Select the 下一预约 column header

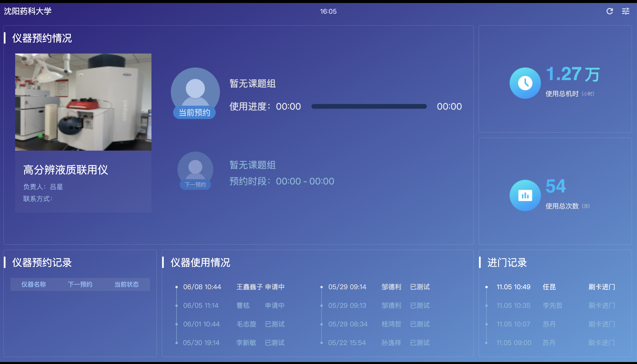(80, 284)
